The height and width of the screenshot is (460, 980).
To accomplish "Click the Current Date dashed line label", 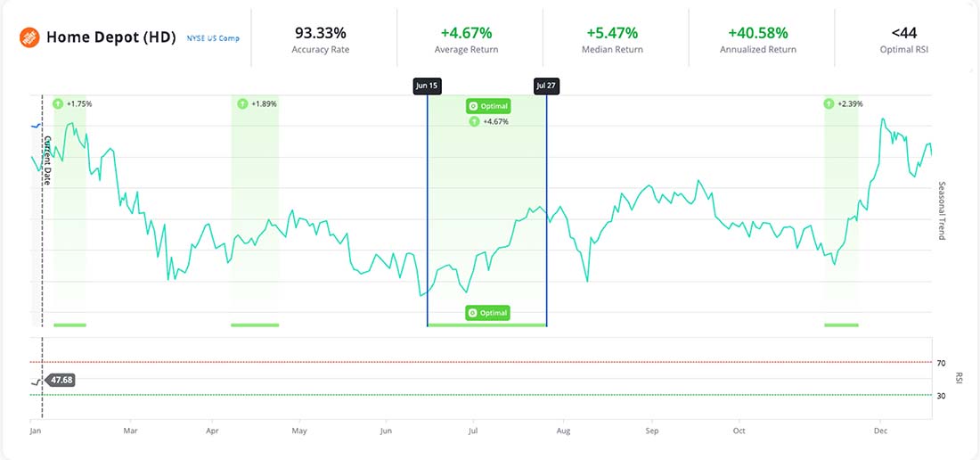I will (x=47, y=160).
